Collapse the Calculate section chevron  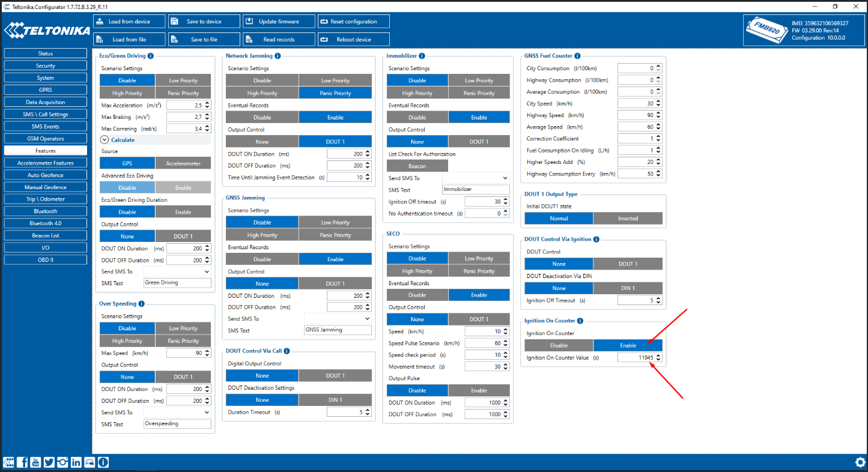105,140
